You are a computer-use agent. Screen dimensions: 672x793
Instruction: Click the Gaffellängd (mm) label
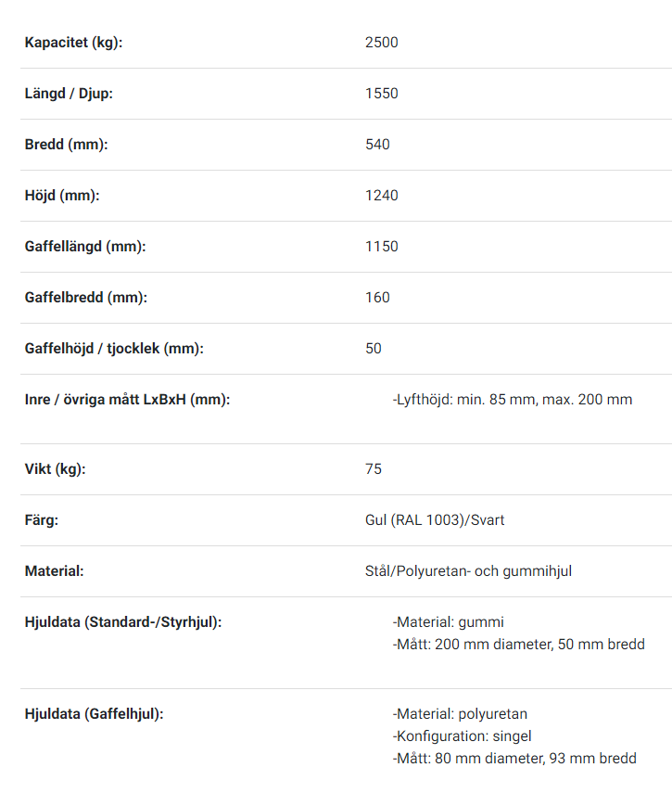pyautogui.click(x=85, y=247)
